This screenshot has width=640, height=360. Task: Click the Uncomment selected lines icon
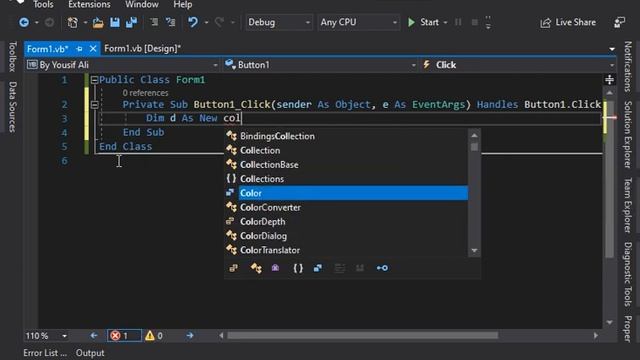coord(171,22)
